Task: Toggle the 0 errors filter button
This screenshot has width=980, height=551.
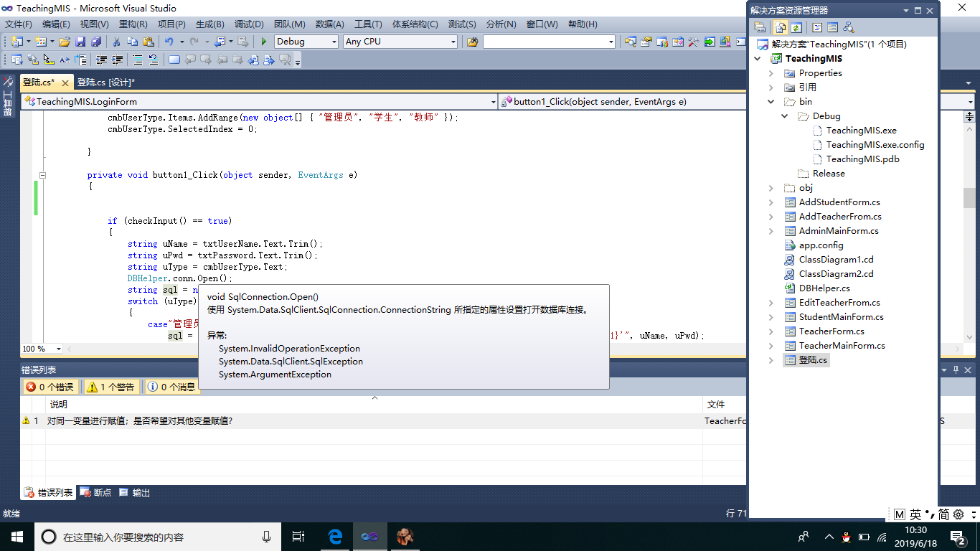Action: point(50,387)
